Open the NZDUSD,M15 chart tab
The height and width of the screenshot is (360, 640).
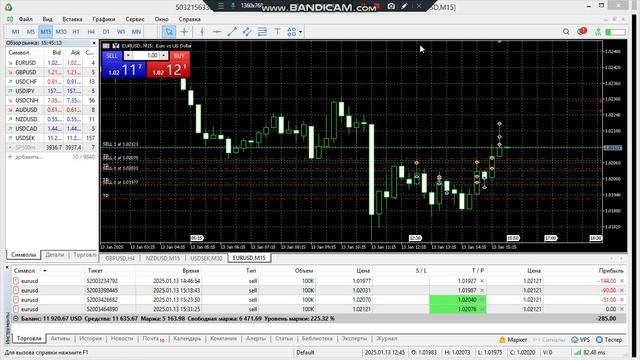coord(162,258)
